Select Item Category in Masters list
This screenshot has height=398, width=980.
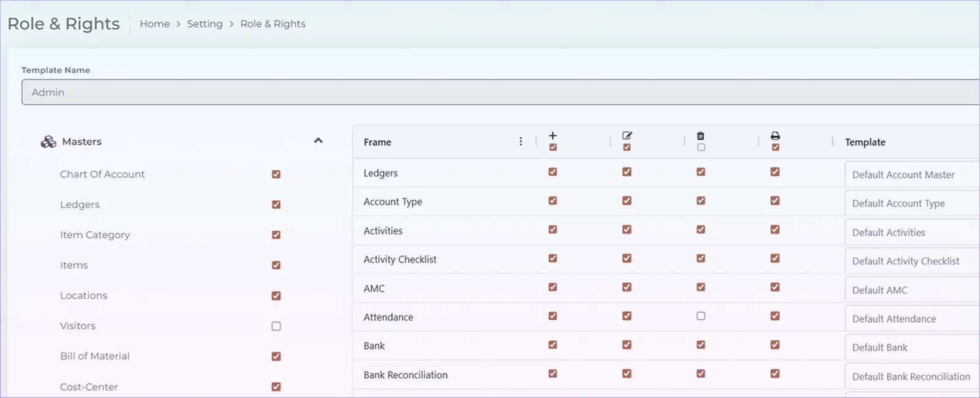click(x=95, y=235)
